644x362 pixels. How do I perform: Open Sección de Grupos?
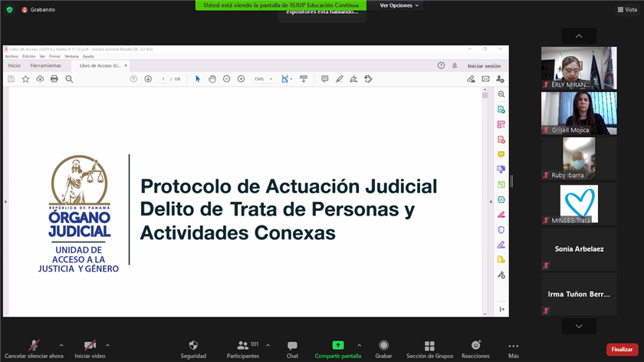point(429,350)
